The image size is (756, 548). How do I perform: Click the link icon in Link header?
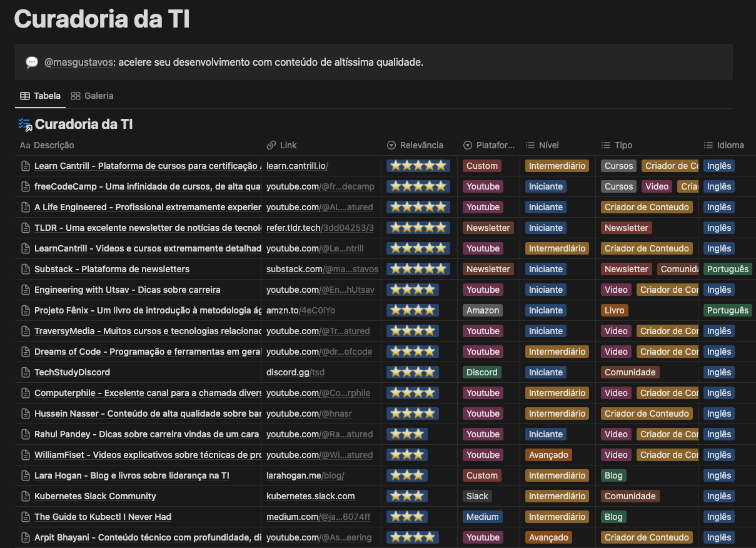point(271,145)
